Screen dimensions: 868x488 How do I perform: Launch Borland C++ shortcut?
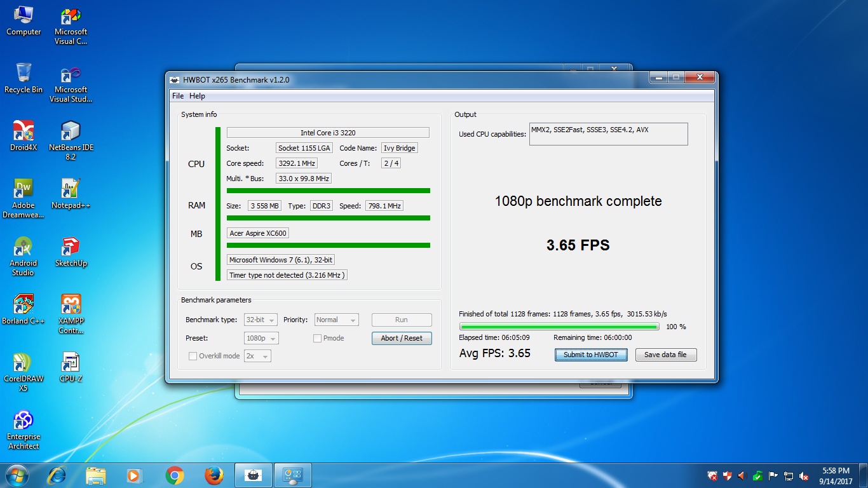(x=24, y=310)
